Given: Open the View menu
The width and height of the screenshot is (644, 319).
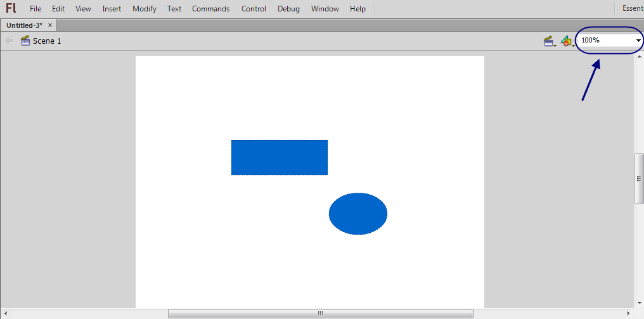Looking at the screenshot, I should point(84,9).
